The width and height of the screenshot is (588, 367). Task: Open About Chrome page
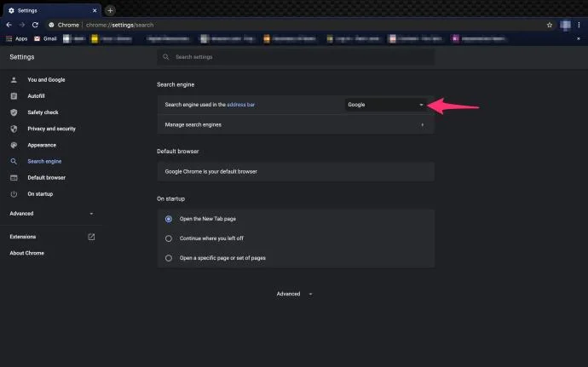(26, 253)
